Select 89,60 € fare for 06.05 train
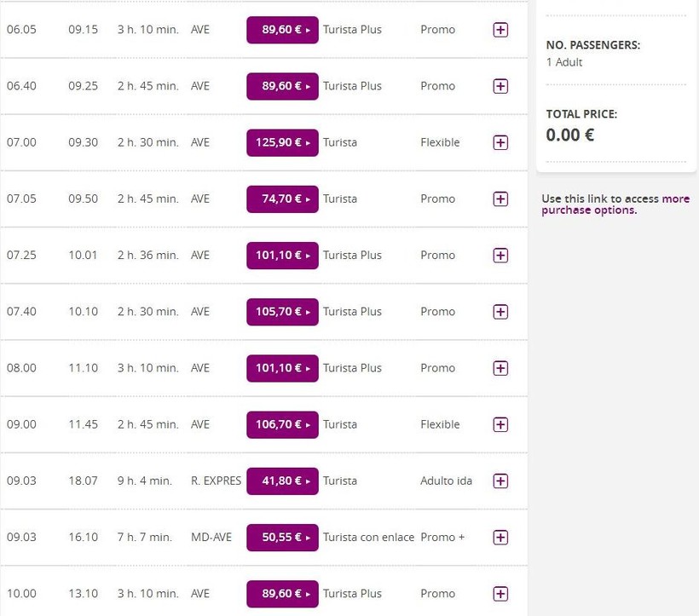The height and width of the screenshot is (616, 699). 282,30
